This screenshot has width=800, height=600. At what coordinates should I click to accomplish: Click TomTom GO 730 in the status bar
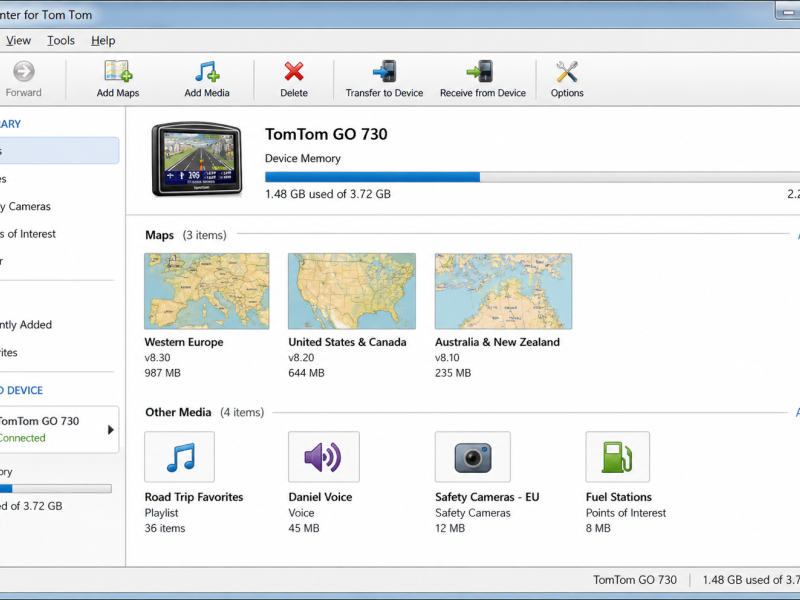point(635,580)
